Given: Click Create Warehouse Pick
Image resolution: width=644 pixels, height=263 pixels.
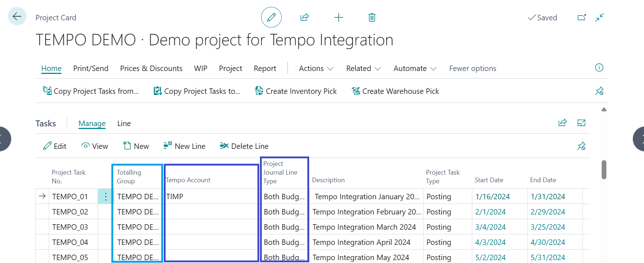Looking at the screenshot, I should (x=396, y=91).
